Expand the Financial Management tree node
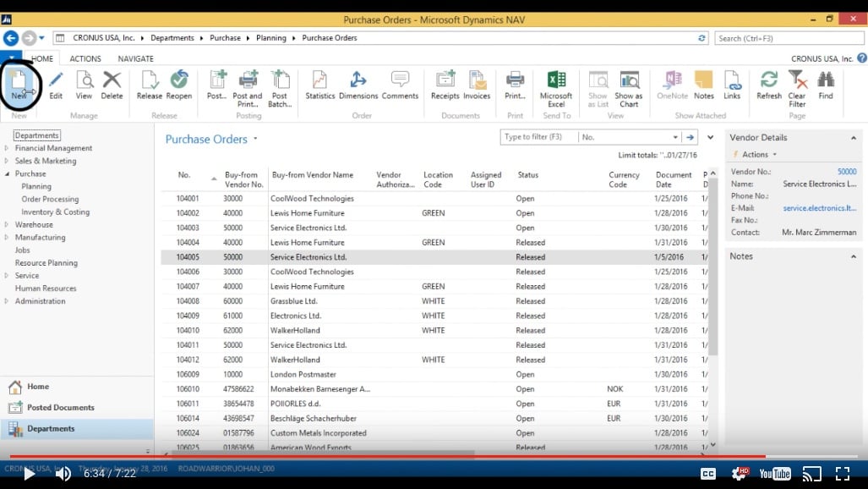This screenshot has width=868, height=489. tap(8, 147)
